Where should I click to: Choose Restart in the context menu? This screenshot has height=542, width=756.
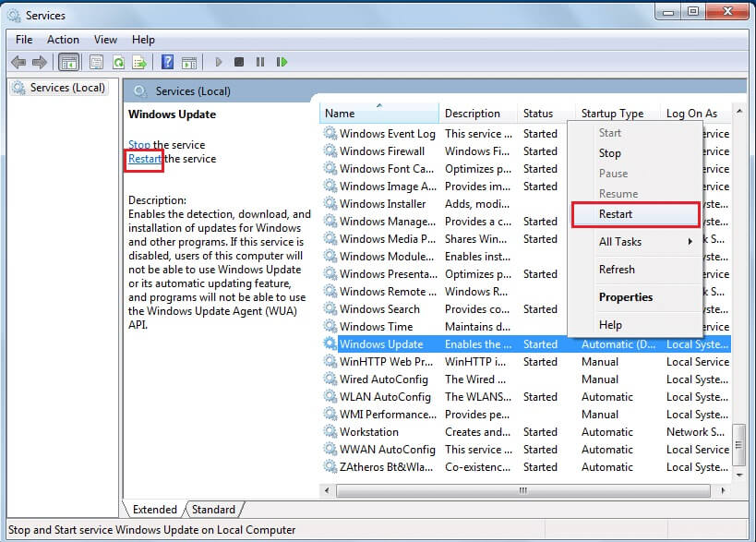coord(635,214)
